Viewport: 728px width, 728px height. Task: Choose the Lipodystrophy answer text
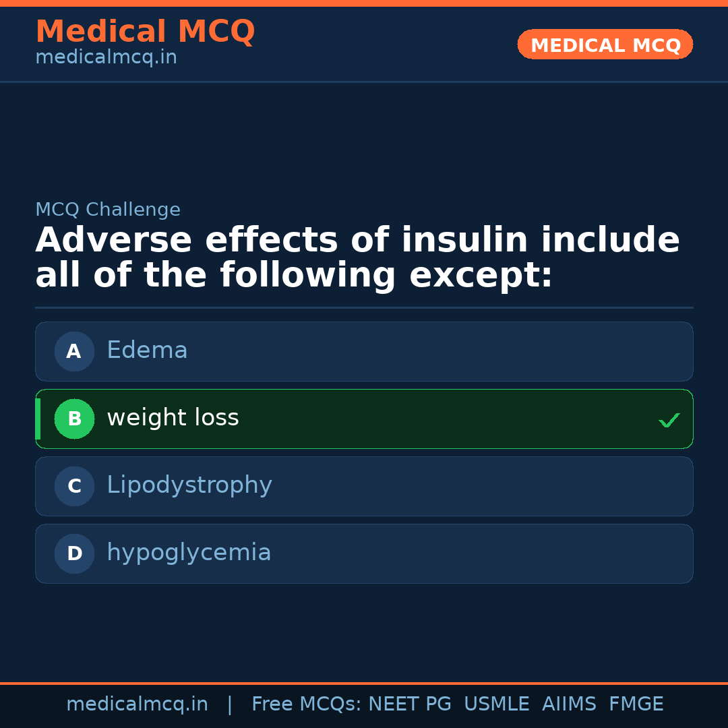(189, 485)
